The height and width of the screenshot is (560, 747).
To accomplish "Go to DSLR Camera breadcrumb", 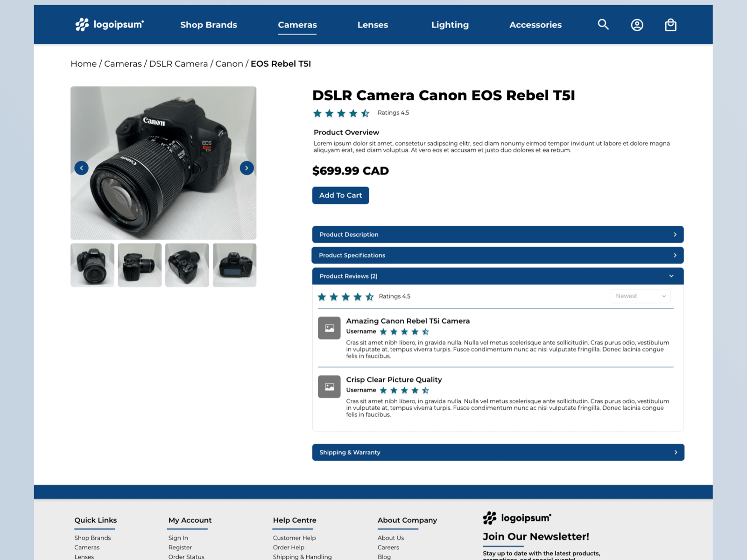I will pyautogui.click(x=178, y=64).
